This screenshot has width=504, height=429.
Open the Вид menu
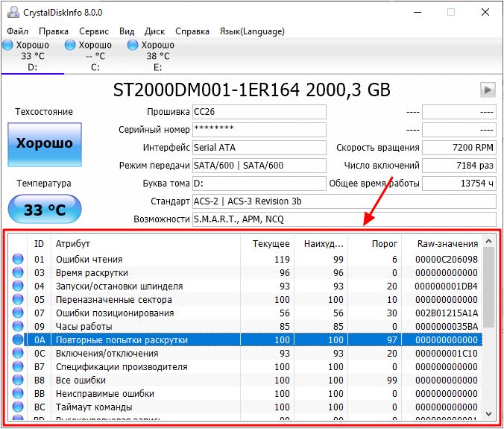tap(127, 31)
